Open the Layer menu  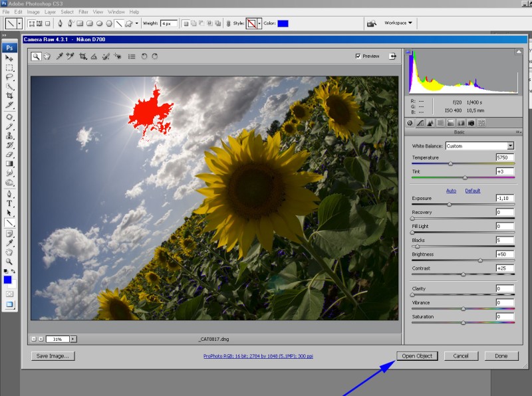[x=50, y=12]
